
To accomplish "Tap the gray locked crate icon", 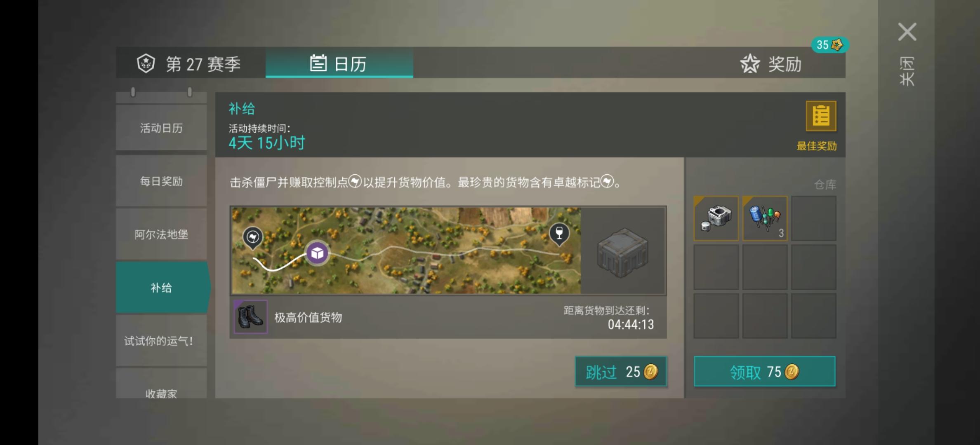I will [x=623, y=253].
